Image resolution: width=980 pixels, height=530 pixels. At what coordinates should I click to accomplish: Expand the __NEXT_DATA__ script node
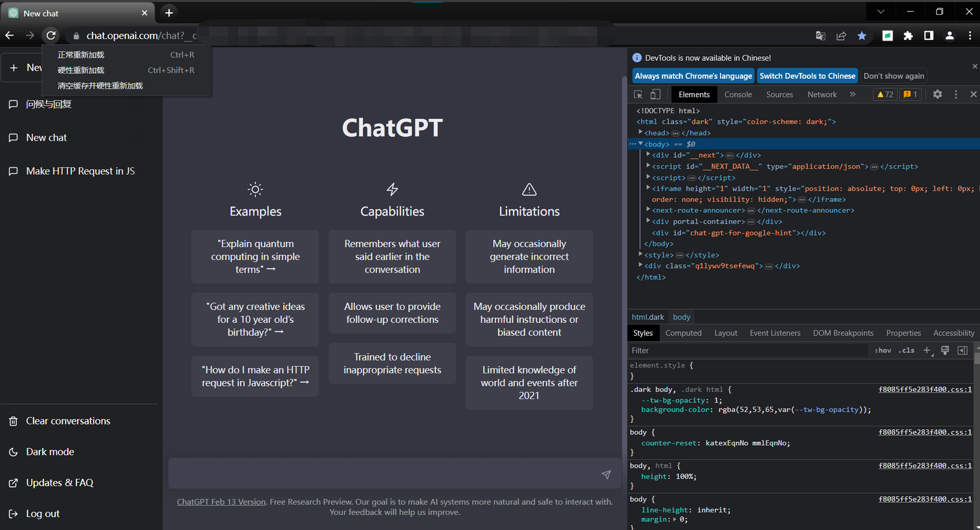coord(648,166)
